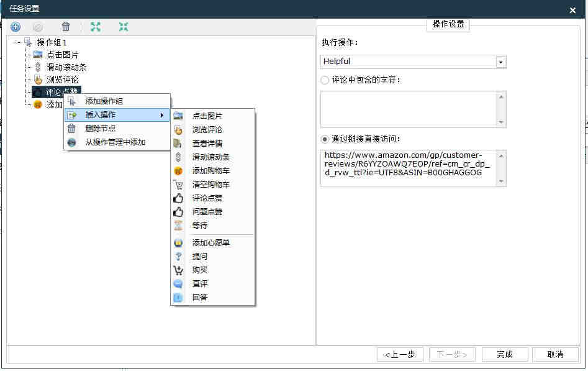Choose 删除节点 from context menu
Screen dimensions: 588x371
117,129
